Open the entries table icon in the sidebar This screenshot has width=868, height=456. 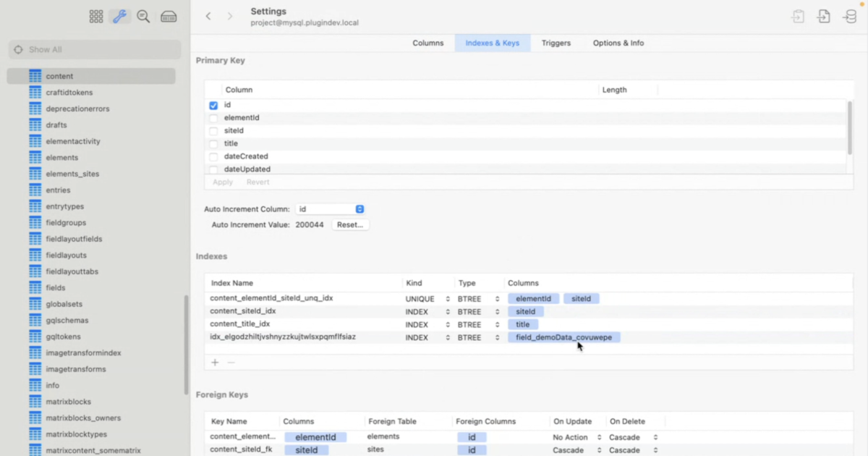pos(35,190)
